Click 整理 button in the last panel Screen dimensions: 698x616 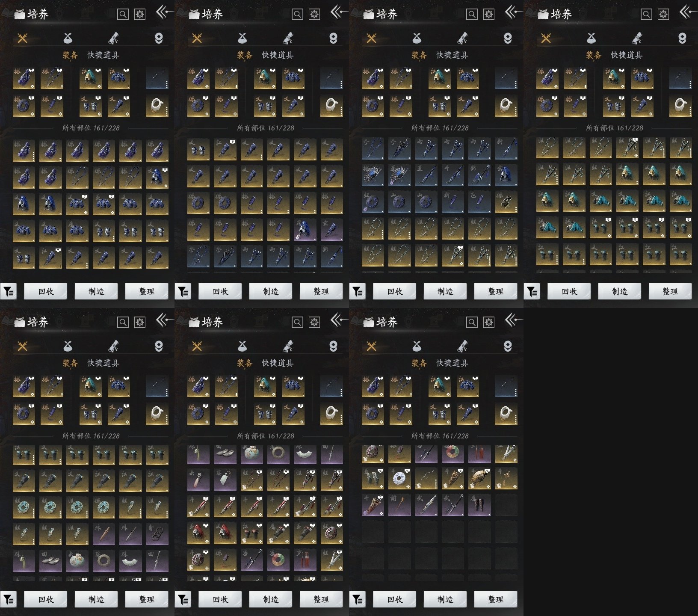[x=495, y=600]
